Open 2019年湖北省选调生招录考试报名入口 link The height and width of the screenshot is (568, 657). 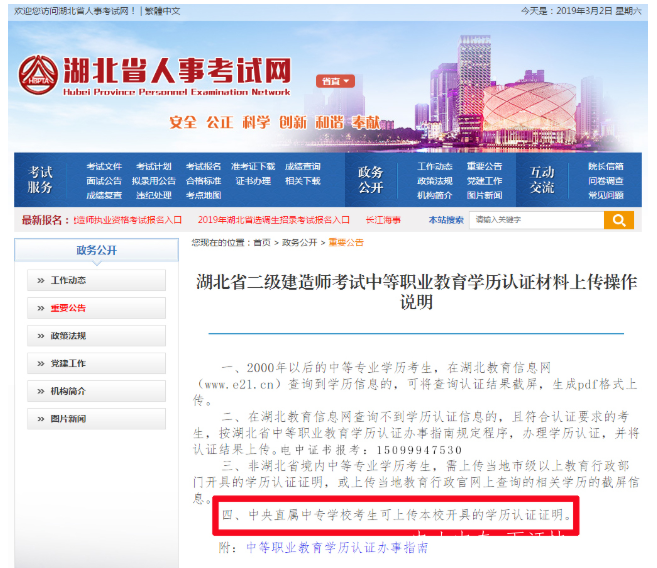pos(273,220)
